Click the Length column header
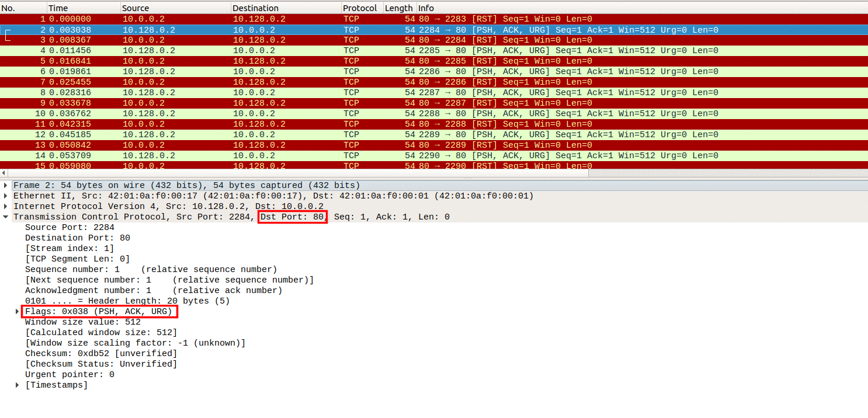 click(400, 8)
